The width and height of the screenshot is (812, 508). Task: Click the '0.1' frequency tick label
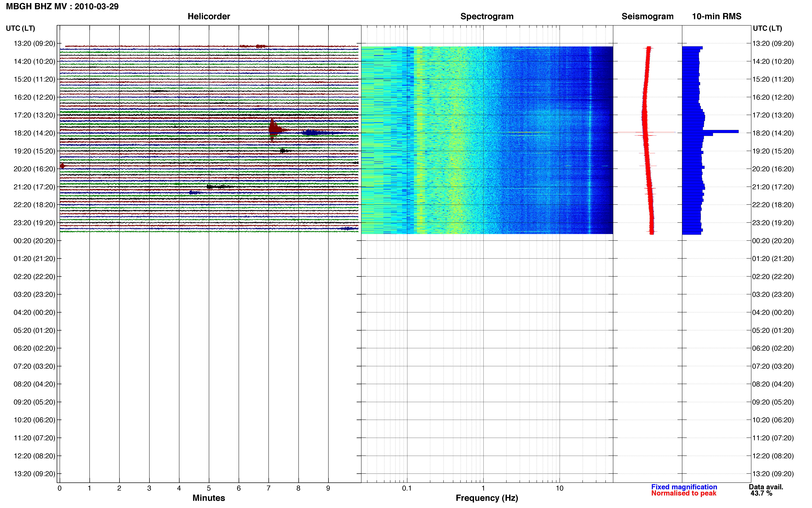point(407,488)
